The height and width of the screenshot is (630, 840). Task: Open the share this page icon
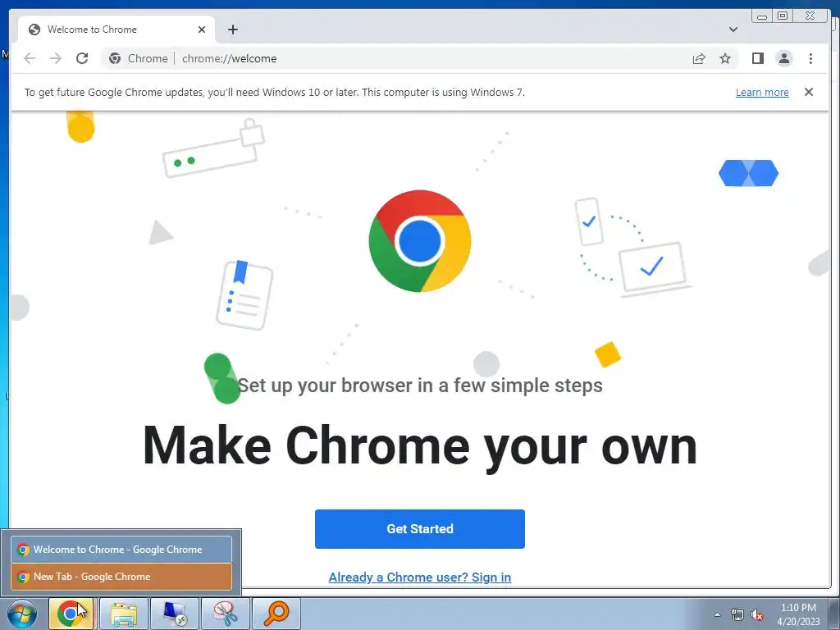click(699, 58)
